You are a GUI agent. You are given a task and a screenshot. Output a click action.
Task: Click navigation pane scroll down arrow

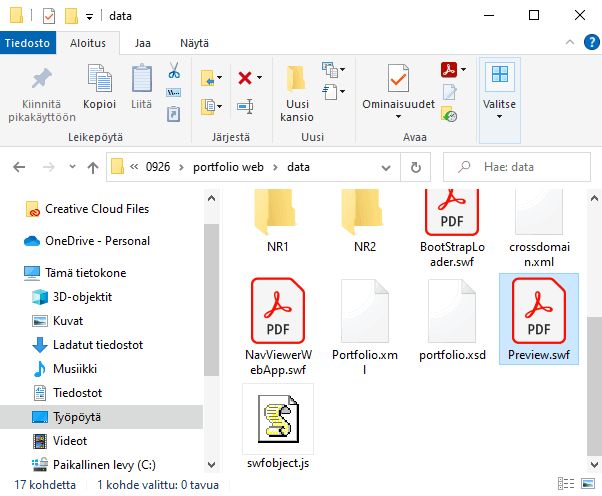(211, 465)
